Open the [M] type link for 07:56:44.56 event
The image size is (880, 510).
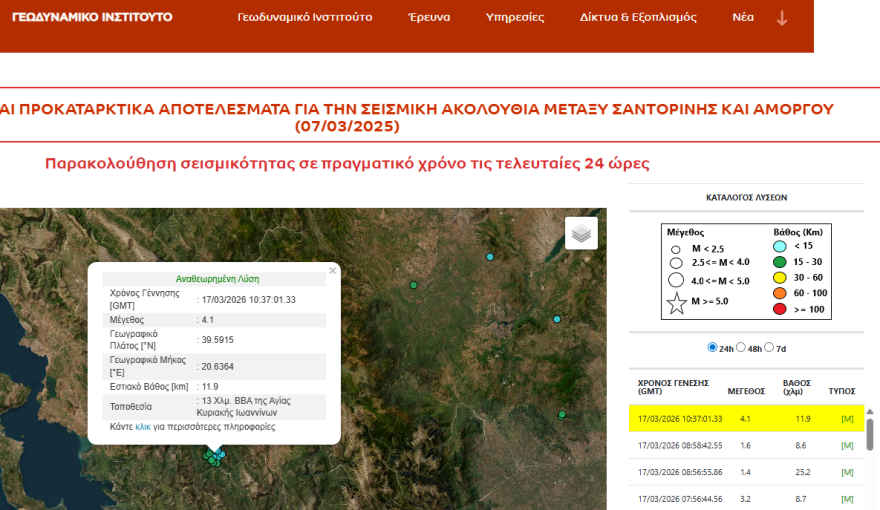tap(847, 499)
